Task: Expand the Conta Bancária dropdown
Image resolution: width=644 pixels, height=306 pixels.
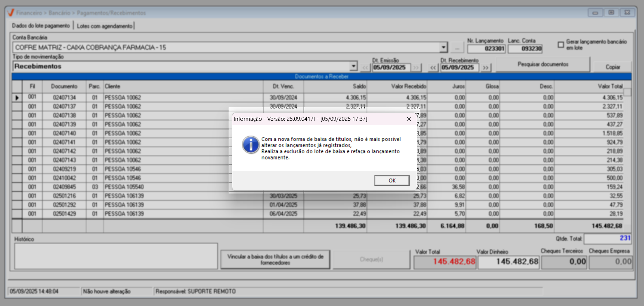Action: (x=444, y=47)
